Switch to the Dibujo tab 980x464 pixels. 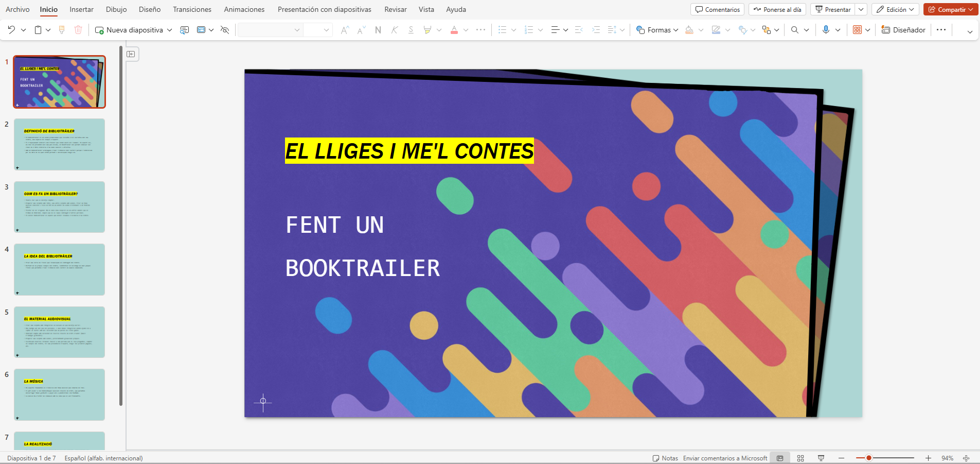(116, 9)
